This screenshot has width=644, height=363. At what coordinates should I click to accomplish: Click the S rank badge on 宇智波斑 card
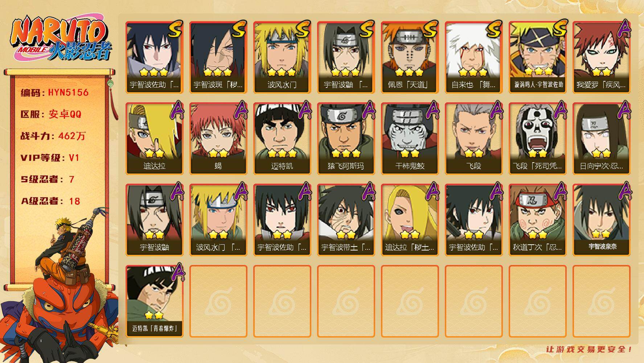pyautogui.click(x=238, y=29)
